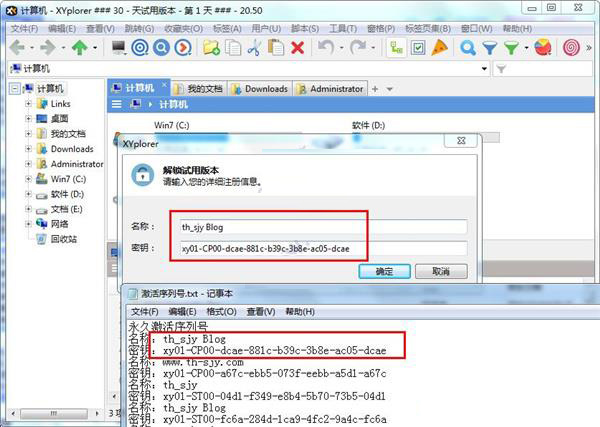Click the Paste clipboard icon
The width and height of the screenshot is (600, 427).
(276, 48)
